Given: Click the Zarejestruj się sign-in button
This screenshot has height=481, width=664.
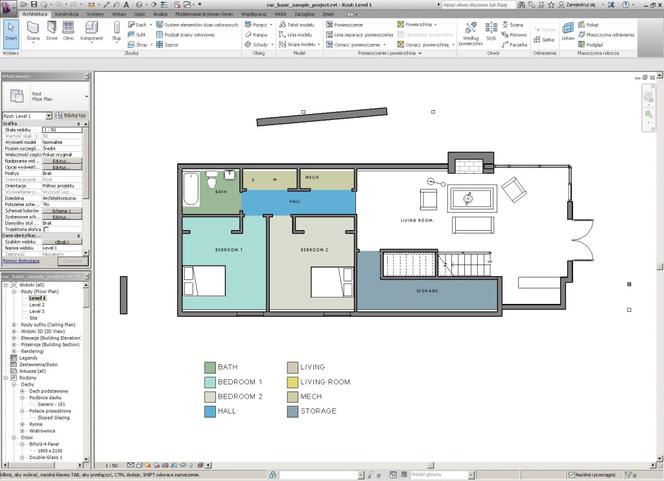Looking at the screenshot, I should point(578,5).
